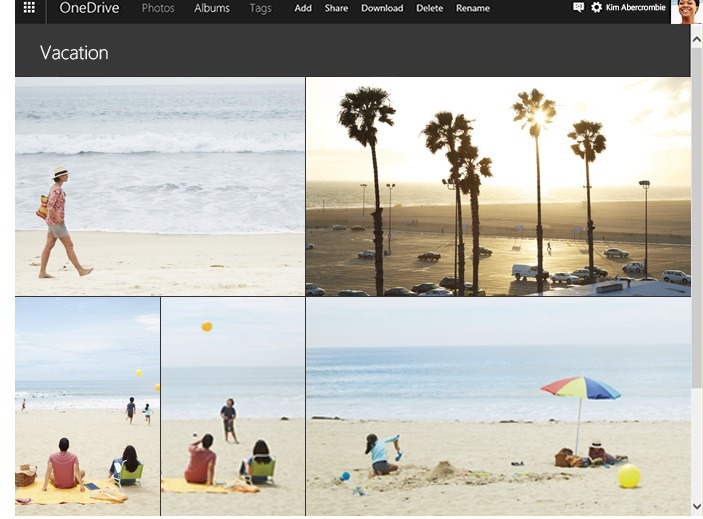Click the Delete command
Viewport: 703px width, 519px height.
click(430, 8)
